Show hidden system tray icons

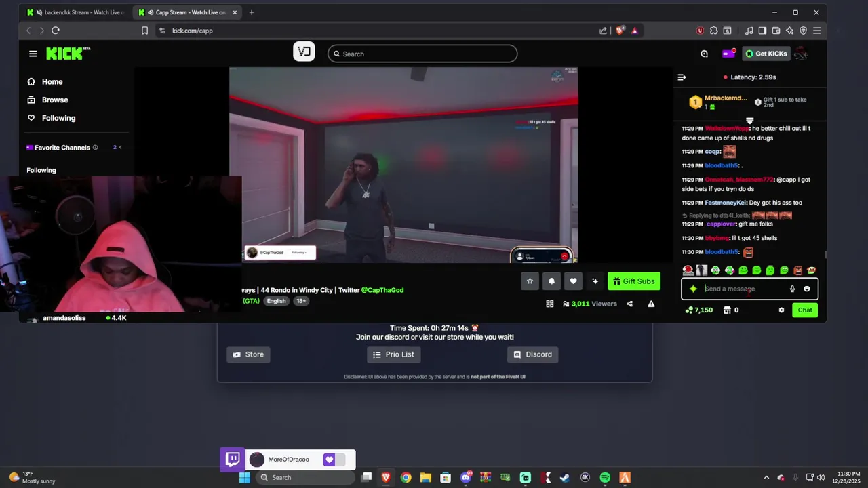(x=766, y=477)
